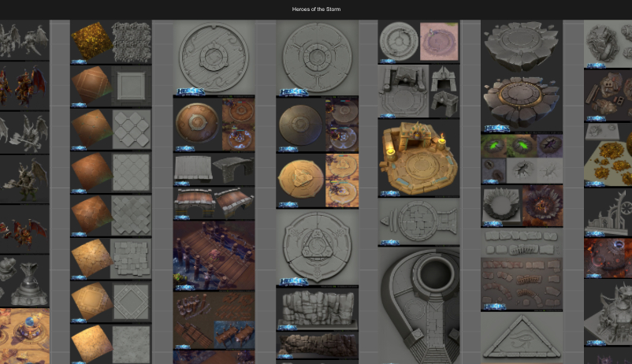This screenshot has height=364, width=632.
Task: Open the fiery lava arena screenshot
Action: tap(608, 258)
